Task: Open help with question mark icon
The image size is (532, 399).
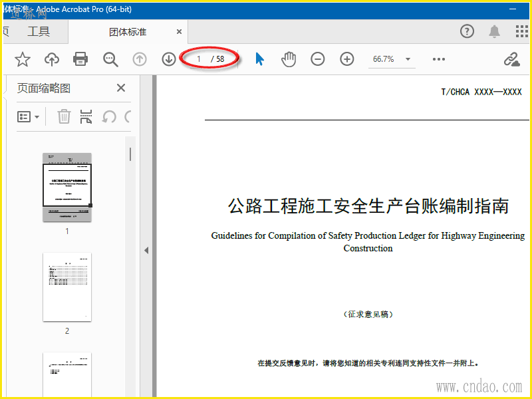Action: coord(467,31)
